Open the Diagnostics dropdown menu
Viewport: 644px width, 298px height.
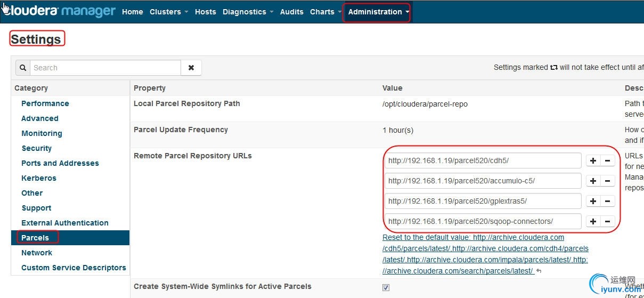pyautogui.click(x=248, y=12)
